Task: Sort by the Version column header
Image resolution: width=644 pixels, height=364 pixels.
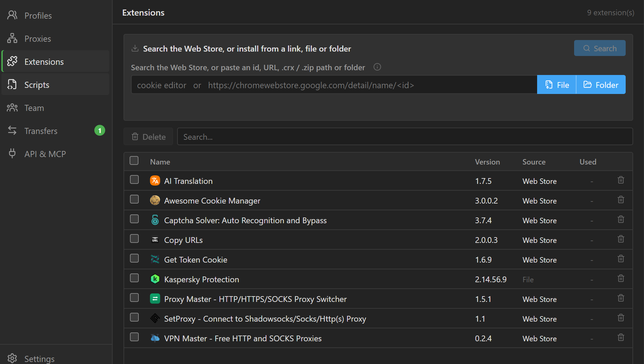Action: click(487, 162)
